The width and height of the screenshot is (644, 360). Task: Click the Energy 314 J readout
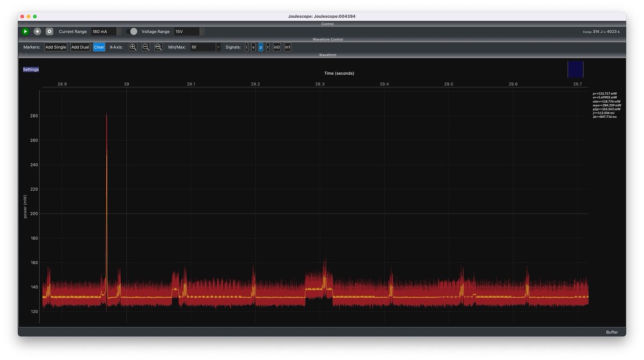pos(601,32)
